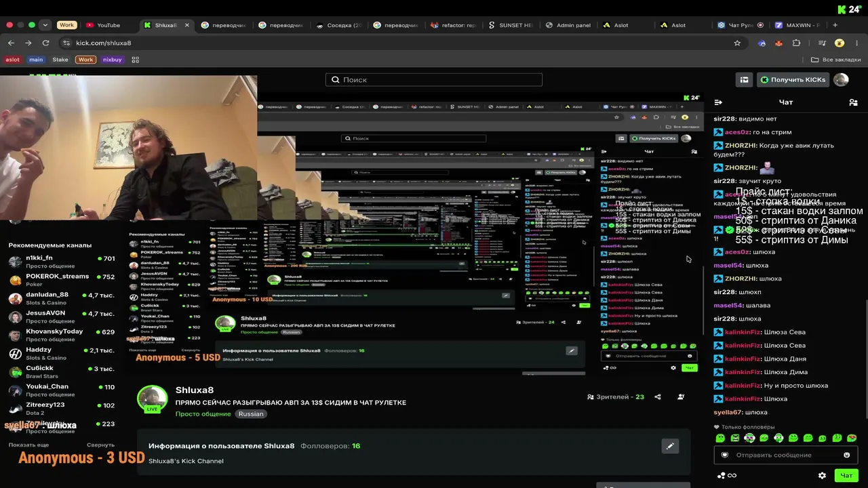Switch to the SUNSET HE tab
Viewport: 868px width, 488px height.
511,25
